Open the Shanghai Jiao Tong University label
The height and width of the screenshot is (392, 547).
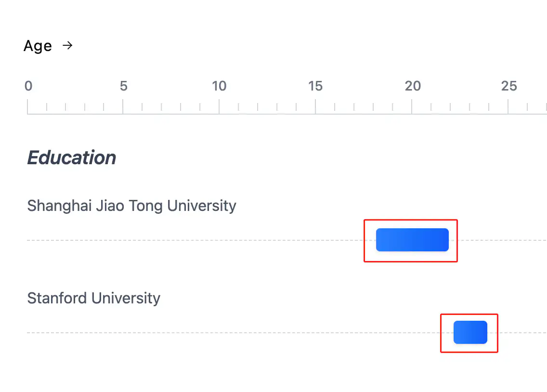(131, 206)
